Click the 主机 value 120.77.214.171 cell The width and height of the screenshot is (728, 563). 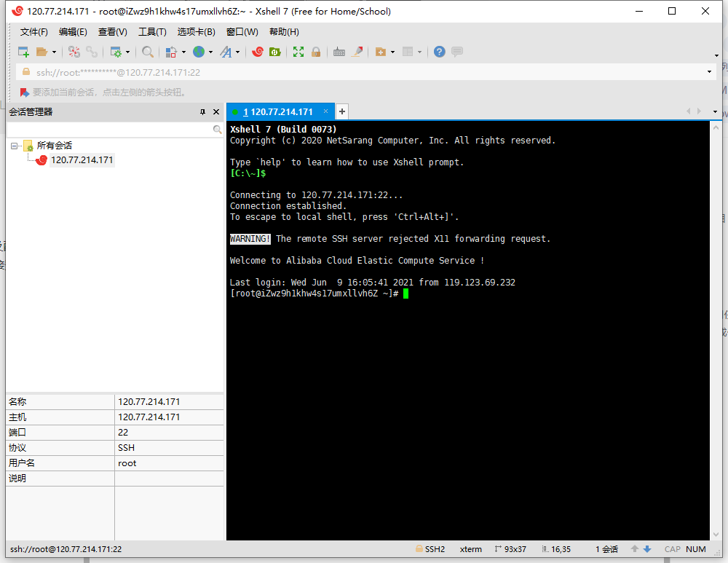pyautogui.click(x=169, y=417)
